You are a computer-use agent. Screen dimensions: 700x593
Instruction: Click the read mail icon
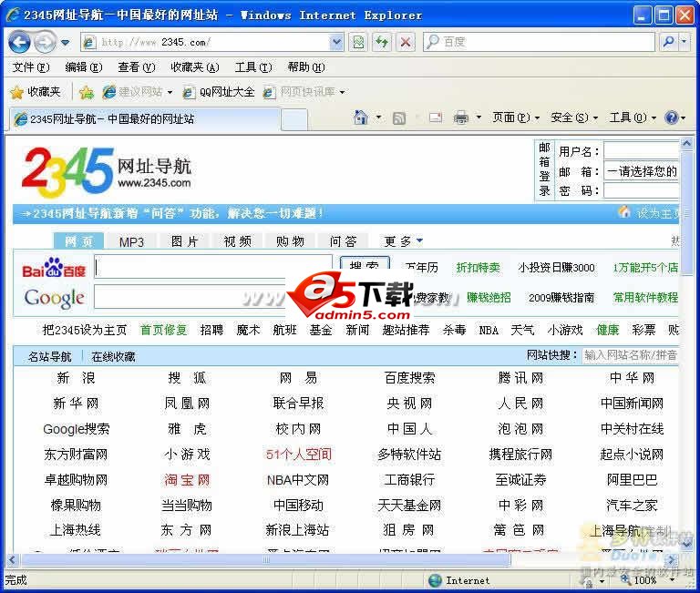[x=436, y=118]
